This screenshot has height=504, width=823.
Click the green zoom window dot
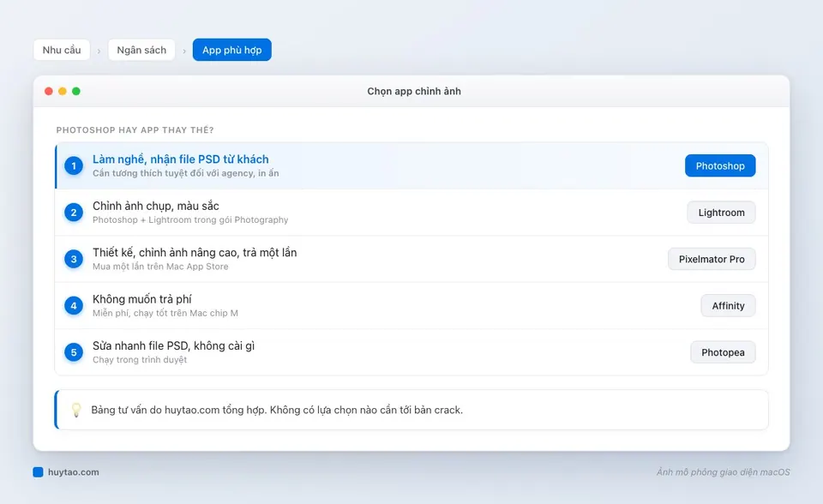pyautogui.click(x=76, y=92)
